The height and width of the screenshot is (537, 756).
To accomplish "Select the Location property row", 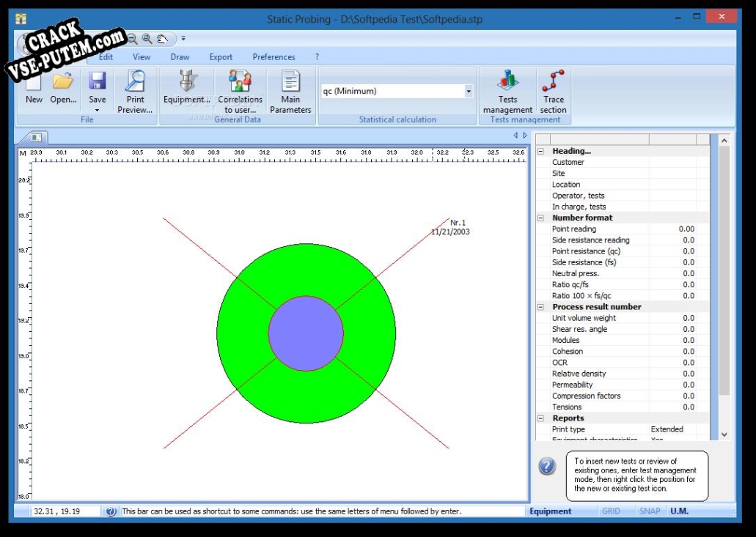I will (623, 185).
